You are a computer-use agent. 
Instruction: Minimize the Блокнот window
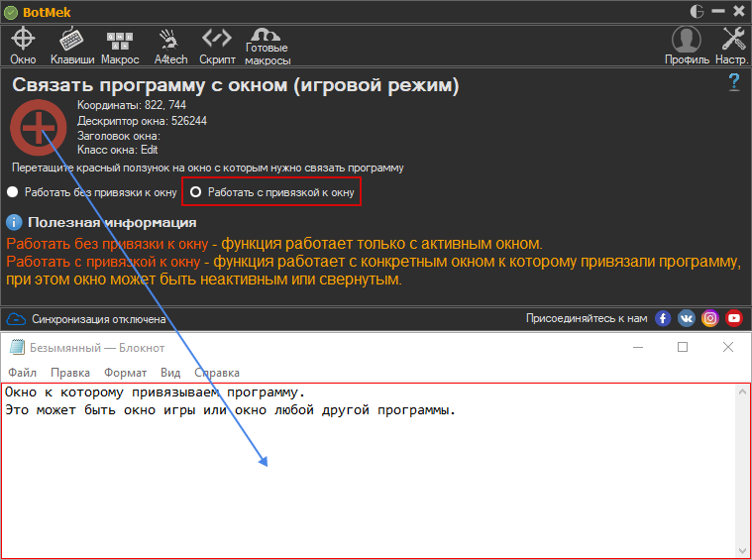[x=638, y=348]
